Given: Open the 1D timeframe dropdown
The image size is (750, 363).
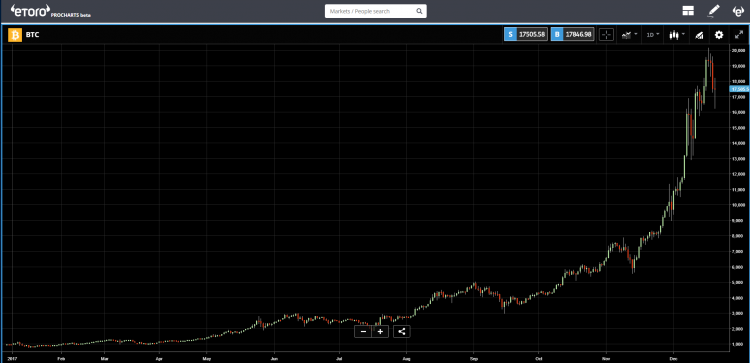Looking at the screenshot, I should pos(653,34).
